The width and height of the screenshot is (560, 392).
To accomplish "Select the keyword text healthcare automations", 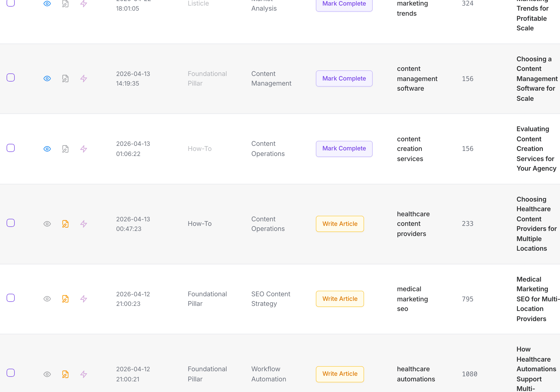I will click(416, 374).
